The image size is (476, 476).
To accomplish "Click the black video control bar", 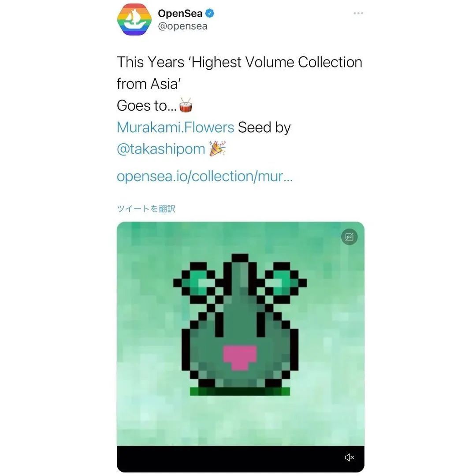I will tap(241, 459).
